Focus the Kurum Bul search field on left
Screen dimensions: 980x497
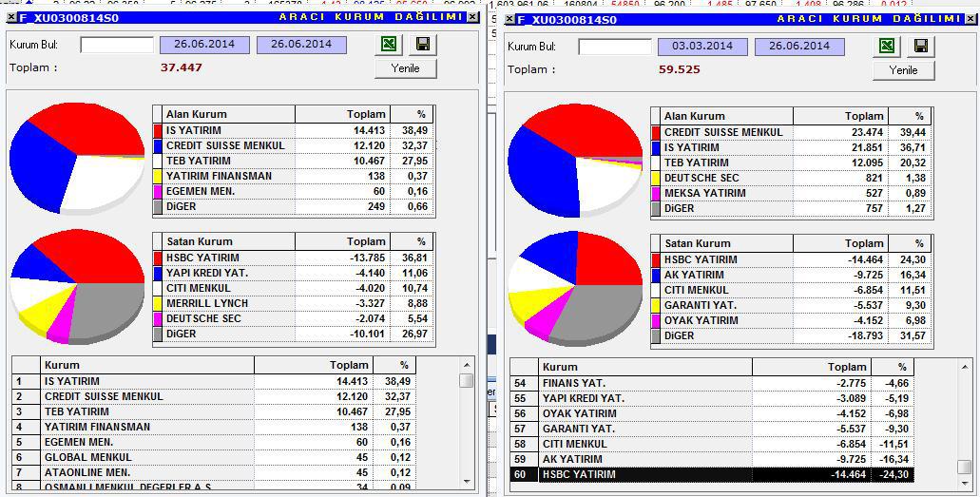[117, 45]
